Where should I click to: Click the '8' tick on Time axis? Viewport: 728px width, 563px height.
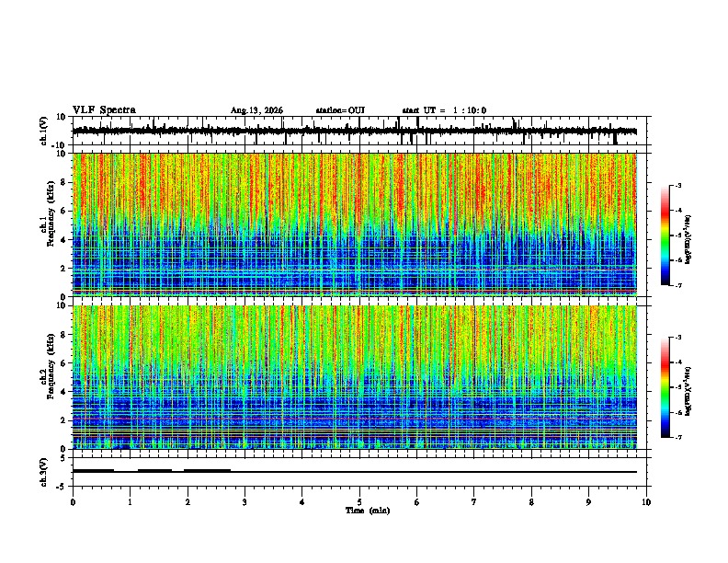coord(531,501)
